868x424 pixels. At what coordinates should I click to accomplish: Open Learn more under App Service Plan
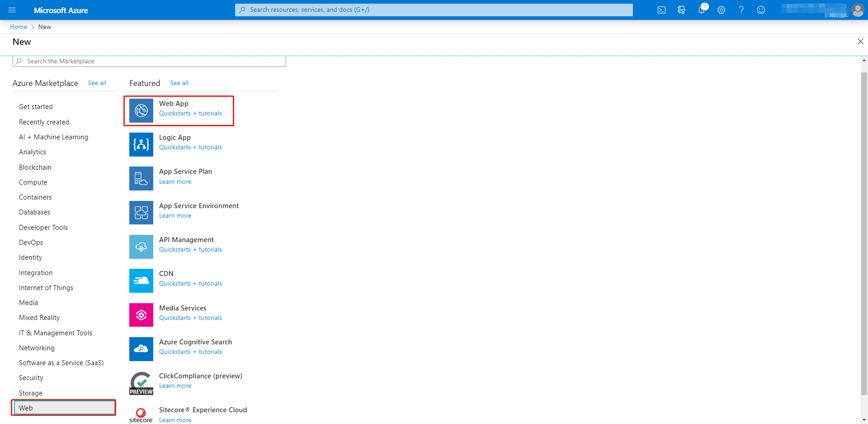[x=175, y=181]
